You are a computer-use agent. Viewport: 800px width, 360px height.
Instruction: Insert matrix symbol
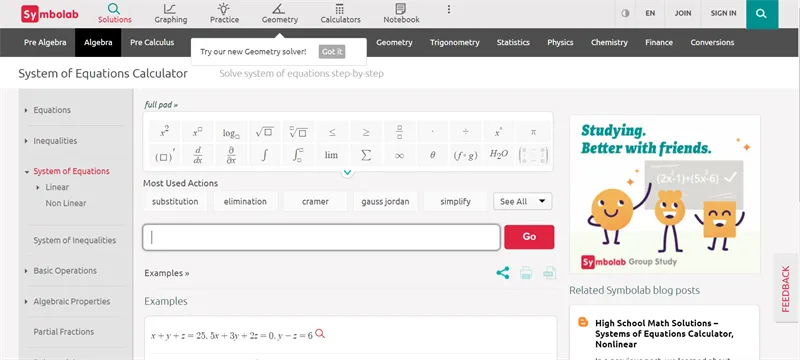pos(533,155)
